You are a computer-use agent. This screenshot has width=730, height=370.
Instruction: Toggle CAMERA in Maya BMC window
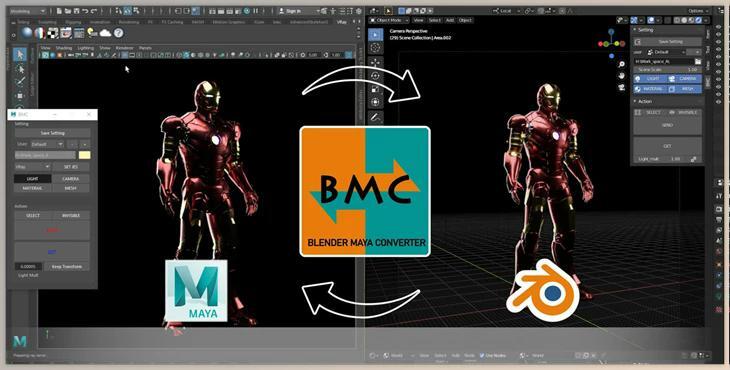coord(70,179)
